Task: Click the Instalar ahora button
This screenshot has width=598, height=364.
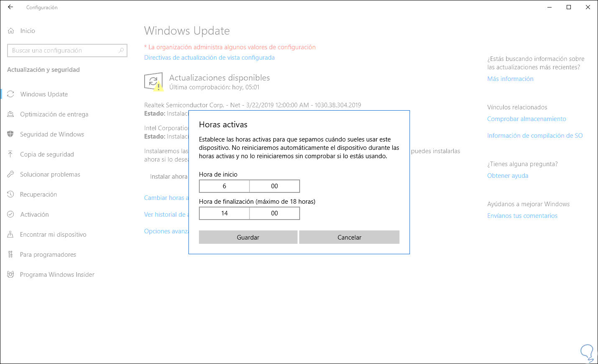Action: click(168, 177)
